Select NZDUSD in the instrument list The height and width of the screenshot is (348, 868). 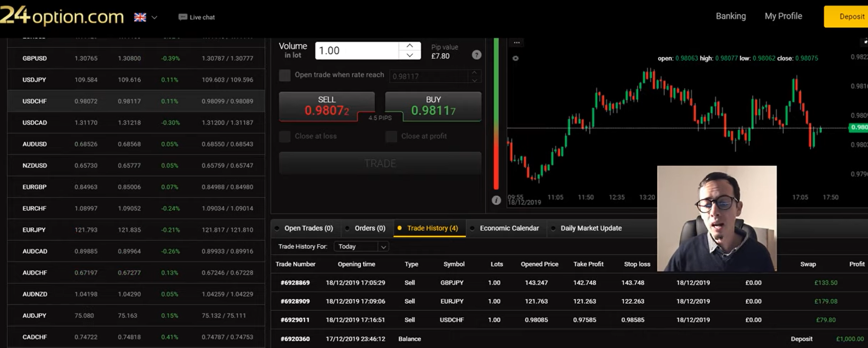tap(136, 165)
